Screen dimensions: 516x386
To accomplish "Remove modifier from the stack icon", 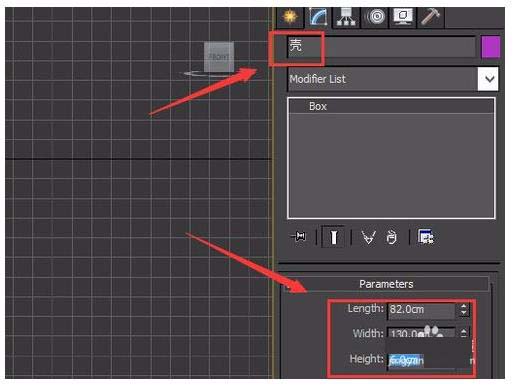I will 391,237.
